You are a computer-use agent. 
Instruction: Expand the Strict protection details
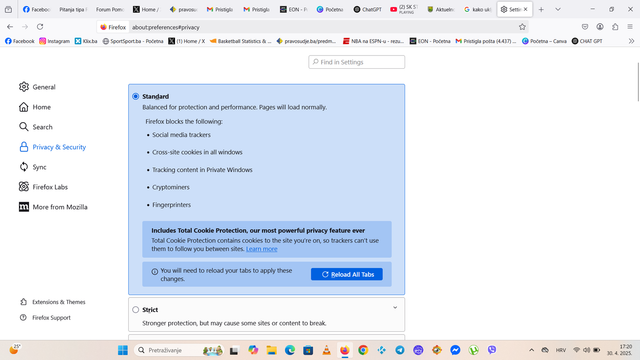[x=395, y=308]
